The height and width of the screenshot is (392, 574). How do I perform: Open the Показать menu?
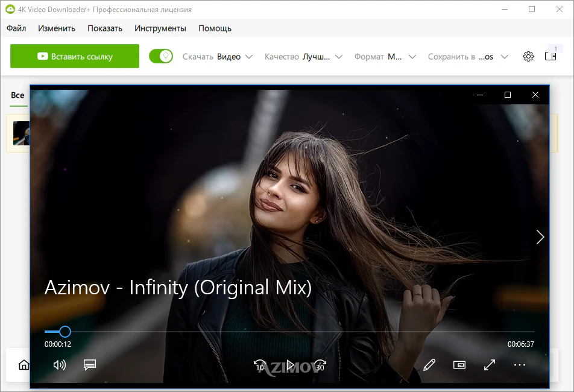click(105, 28)
